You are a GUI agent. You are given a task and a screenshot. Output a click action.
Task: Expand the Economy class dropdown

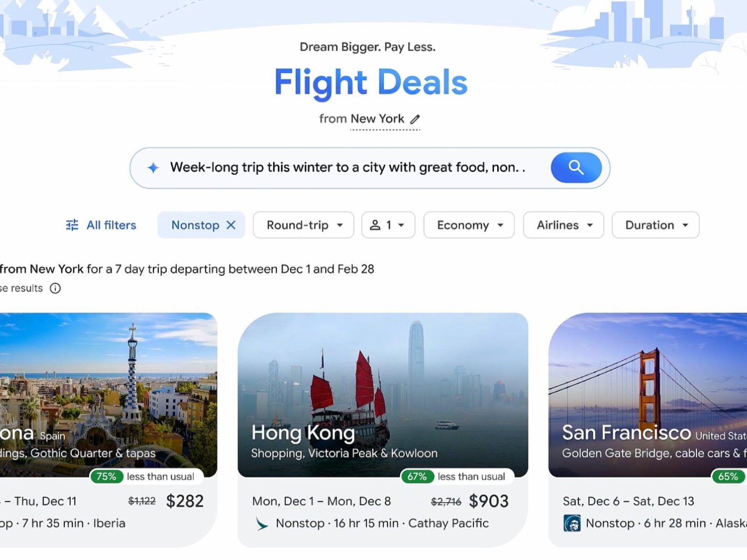pos(469,225)
